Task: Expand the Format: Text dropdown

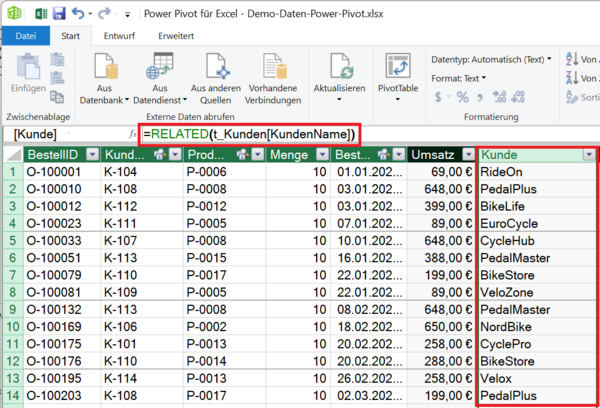Action: (x=459, y=77)
